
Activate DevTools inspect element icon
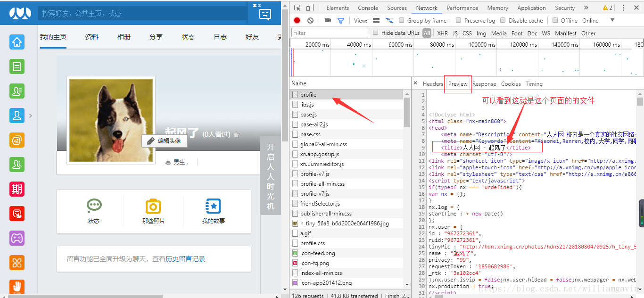click(x=297, y=8)
